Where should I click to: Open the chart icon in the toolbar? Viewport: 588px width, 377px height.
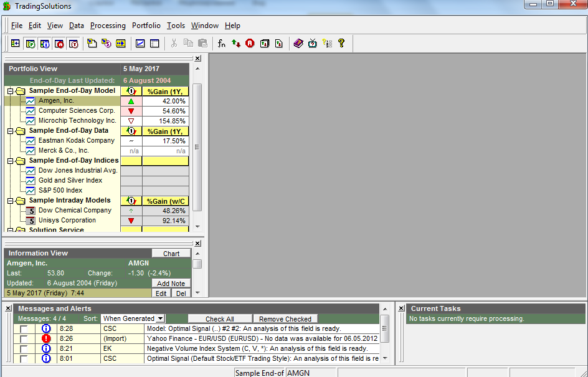(x=140, y=44)
